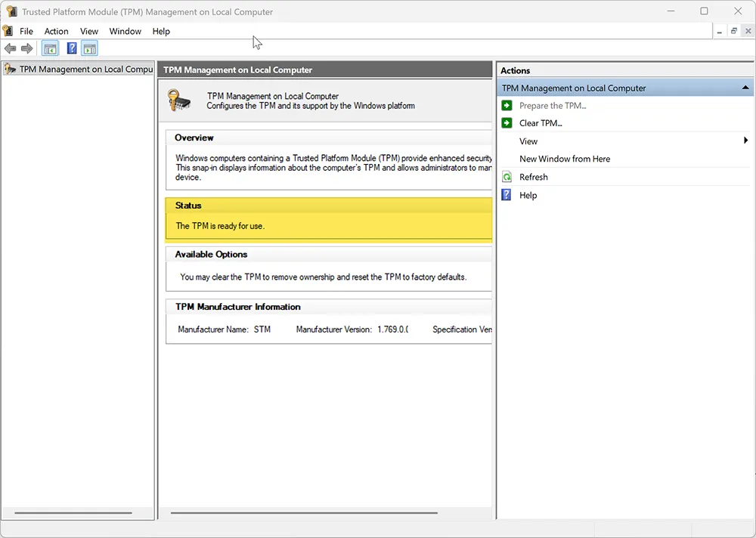Open the Window menu
Viewport: 756px width, 538px height.
(x=125, y=31)
